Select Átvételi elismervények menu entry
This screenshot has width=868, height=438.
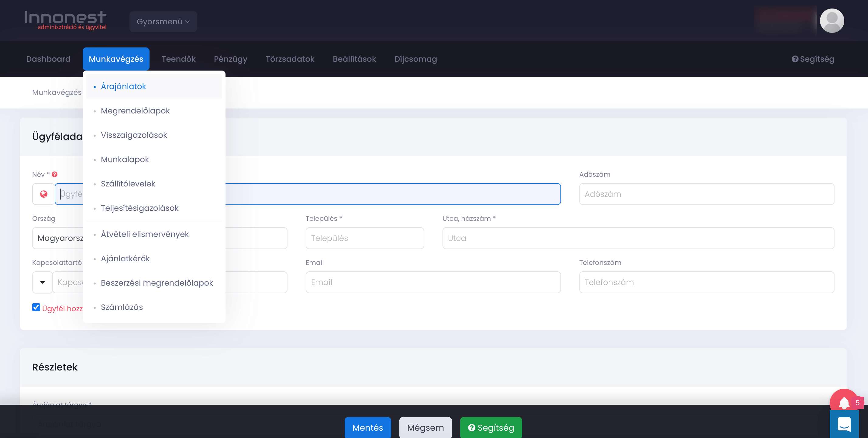pos(154,234)
